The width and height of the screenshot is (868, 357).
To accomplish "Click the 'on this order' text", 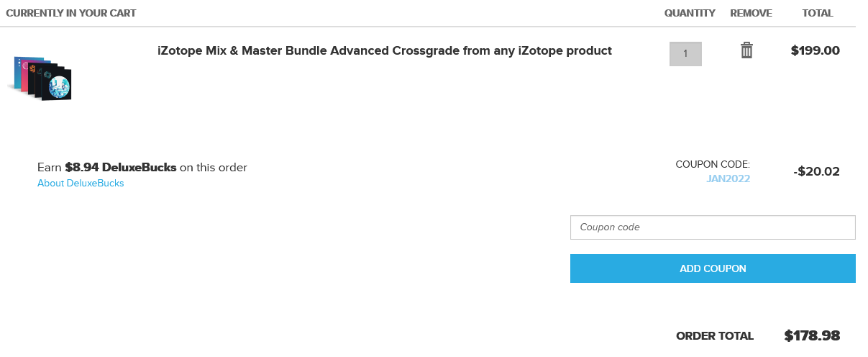I will click(214, 168).
